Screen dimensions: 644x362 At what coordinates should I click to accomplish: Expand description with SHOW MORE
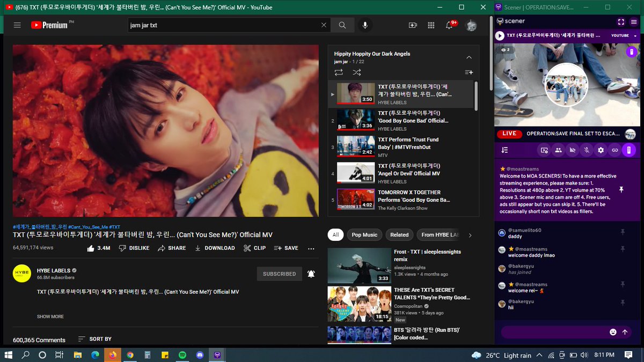50,316
